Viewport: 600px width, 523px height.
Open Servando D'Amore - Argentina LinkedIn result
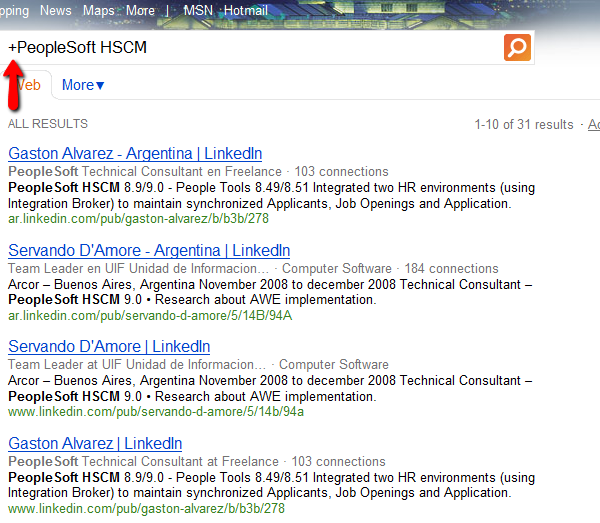[149, 251]
